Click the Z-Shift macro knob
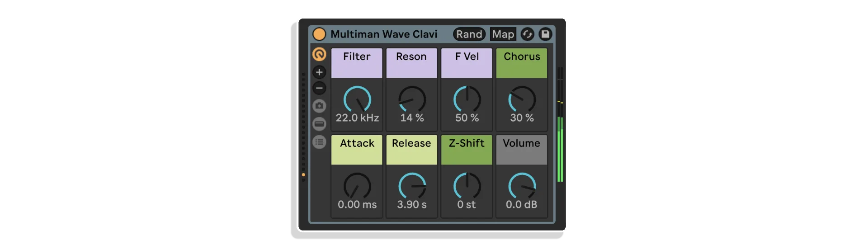Viewport: 868px width, 249px height. pyautogui.click(x=467, y=186)
